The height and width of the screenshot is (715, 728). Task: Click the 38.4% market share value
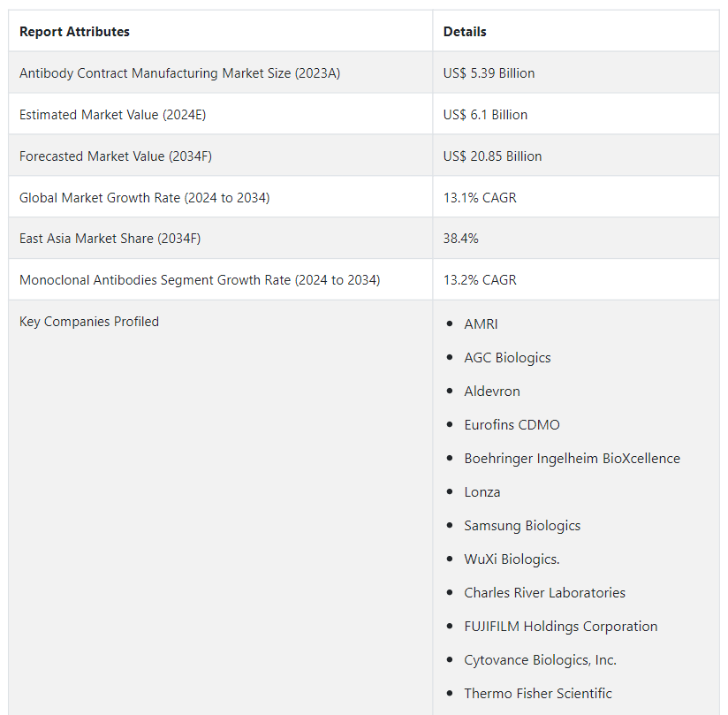461,240
